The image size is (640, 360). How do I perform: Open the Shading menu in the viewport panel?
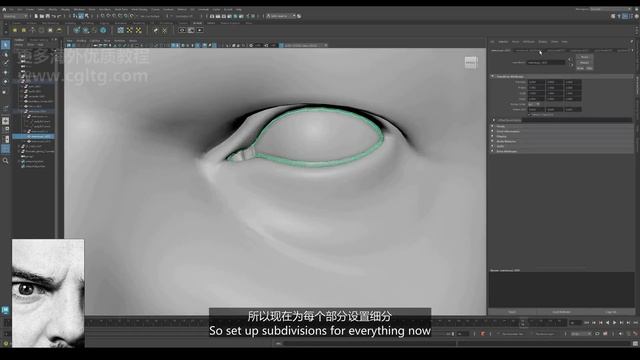81,41
